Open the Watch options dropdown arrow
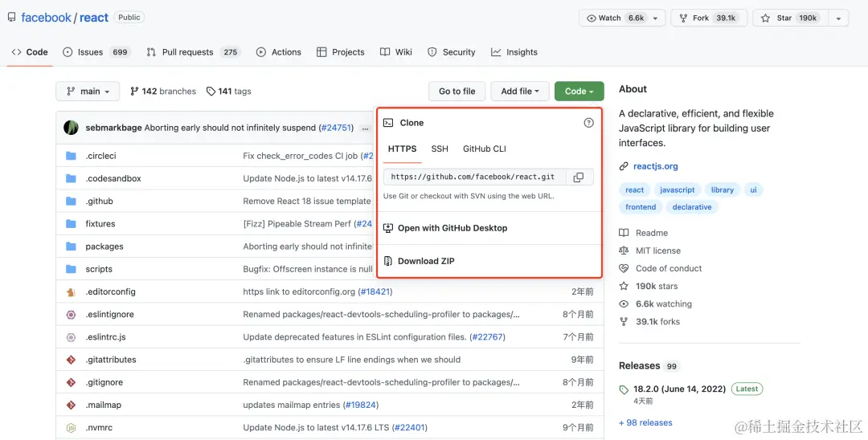The image size is (868, 440). 656,18
